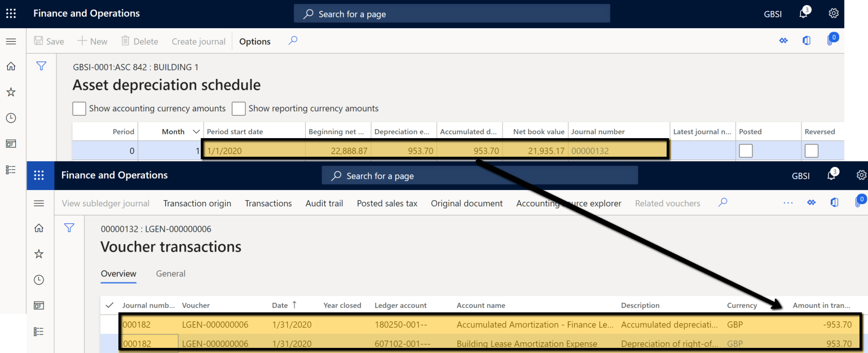The image size is (868, 353).
Task: Switch to the General tab
Action: tap(170, 273)
